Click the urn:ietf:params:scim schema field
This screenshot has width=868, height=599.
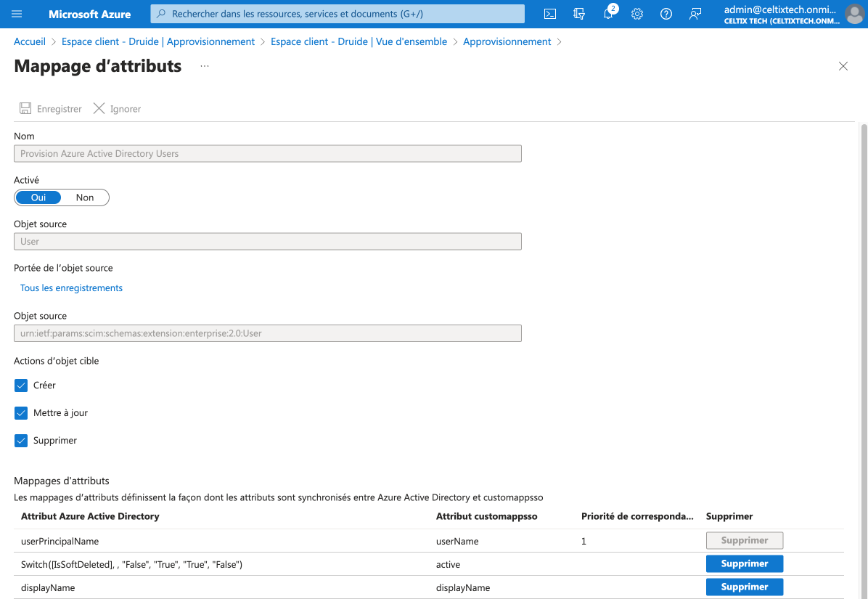coord(268,333)
